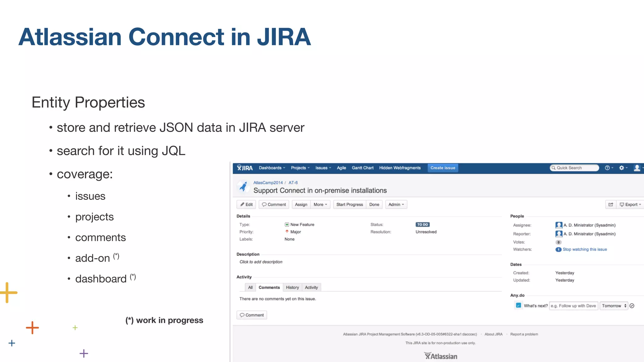The height and width of the screenshot is (362, 644).
Task: Expand the Admin dropdown button
Action: point(396,205)
